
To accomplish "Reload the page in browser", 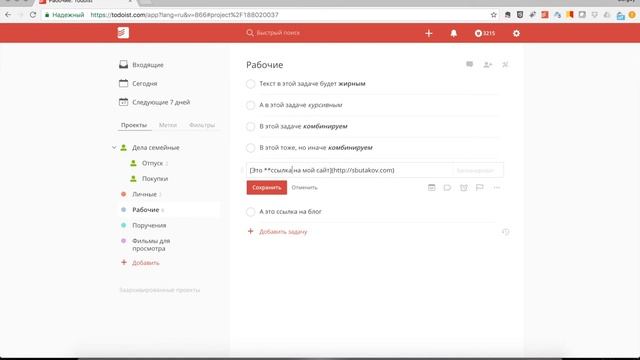I will pos(33,15).
